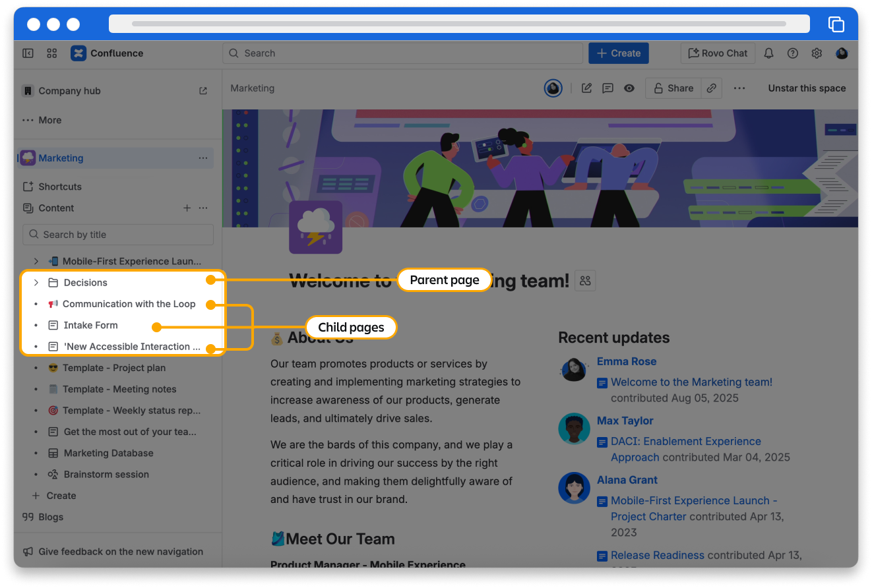
Task: Click Unstar this space
Action: click(x=807, y=88)
